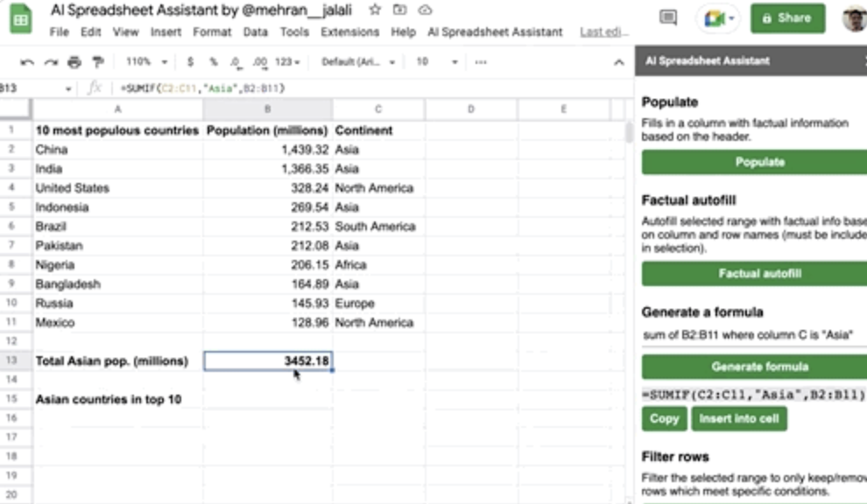This screenshot has width=867, height=504.
Task: Open the font family dropdown
Action: coord(358,62)
